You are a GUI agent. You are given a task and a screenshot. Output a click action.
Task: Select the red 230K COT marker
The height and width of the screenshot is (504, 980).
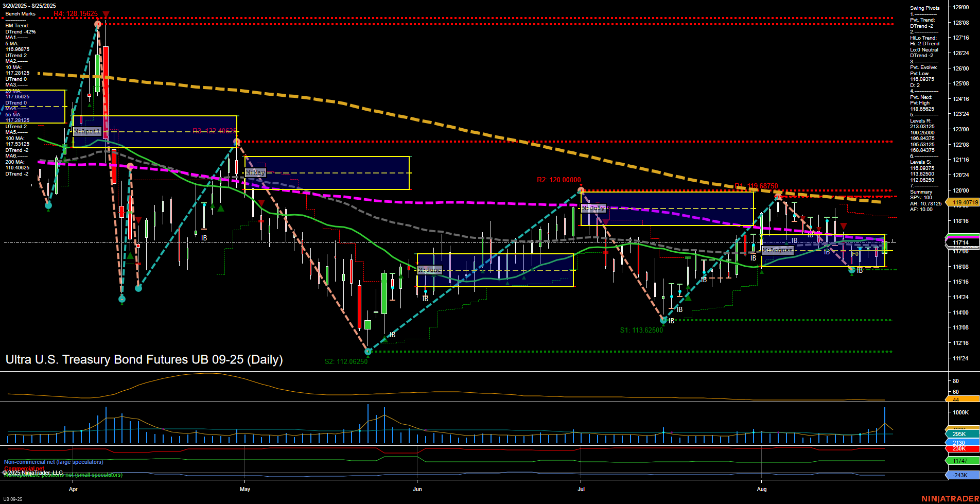click(958, 448)
